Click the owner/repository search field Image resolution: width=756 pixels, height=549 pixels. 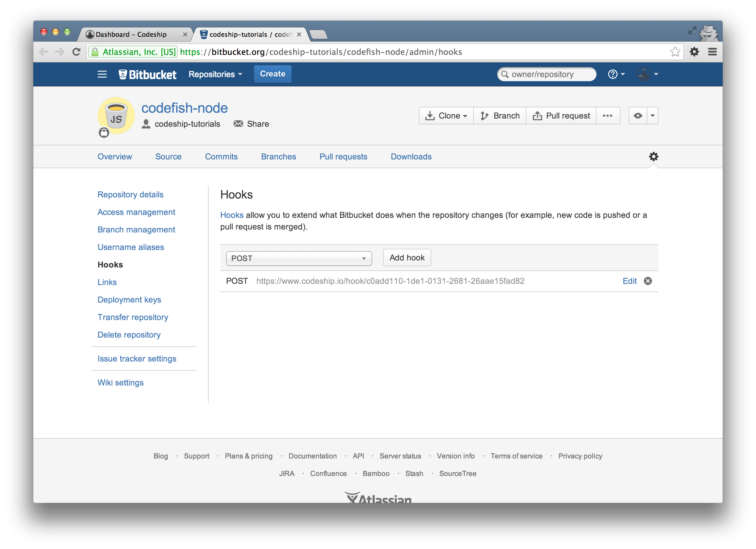coord(547,74)
